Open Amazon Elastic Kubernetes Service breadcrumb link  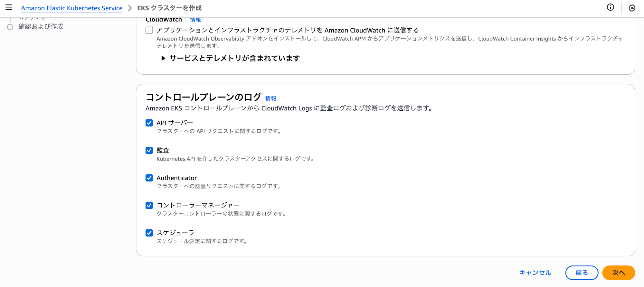click(72, 8)
